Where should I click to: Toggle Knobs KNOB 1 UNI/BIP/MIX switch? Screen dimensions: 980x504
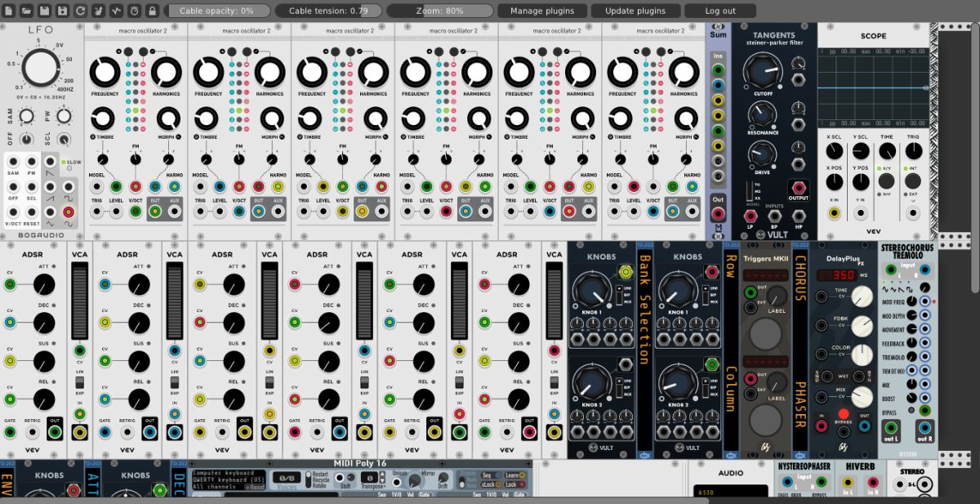[618, 296]
